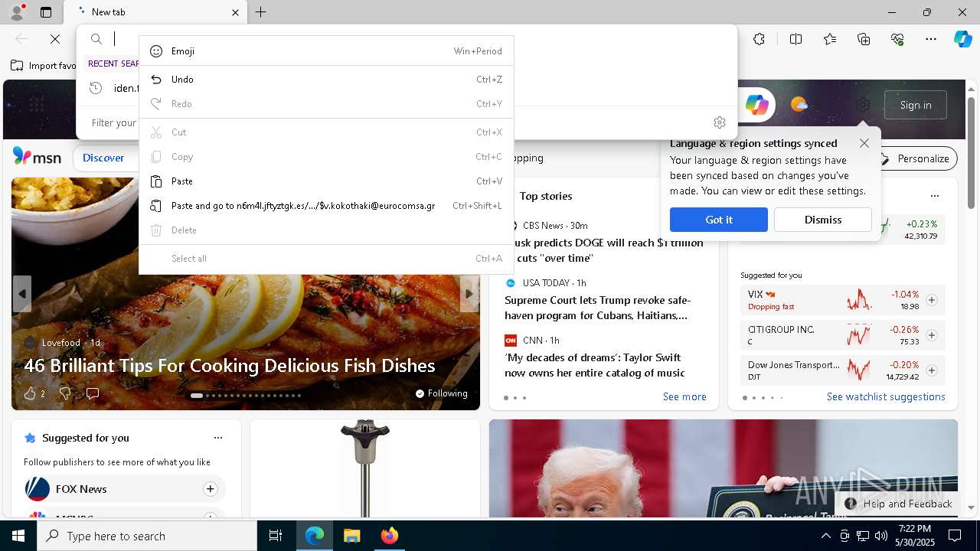Select Paste in context menu
The width and height of the screenshot is (980, 551).
(x=326, y=181)
